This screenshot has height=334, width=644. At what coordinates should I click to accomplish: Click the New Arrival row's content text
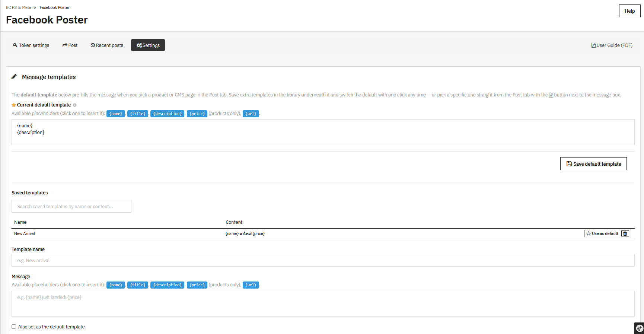[x=245, y=233]
